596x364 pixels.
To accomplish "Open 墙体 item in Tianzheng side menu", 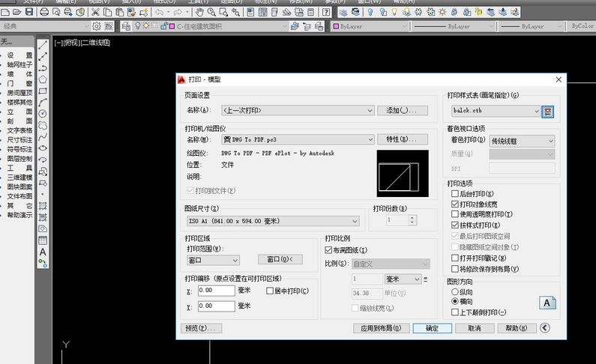I will tap(19, 74).
